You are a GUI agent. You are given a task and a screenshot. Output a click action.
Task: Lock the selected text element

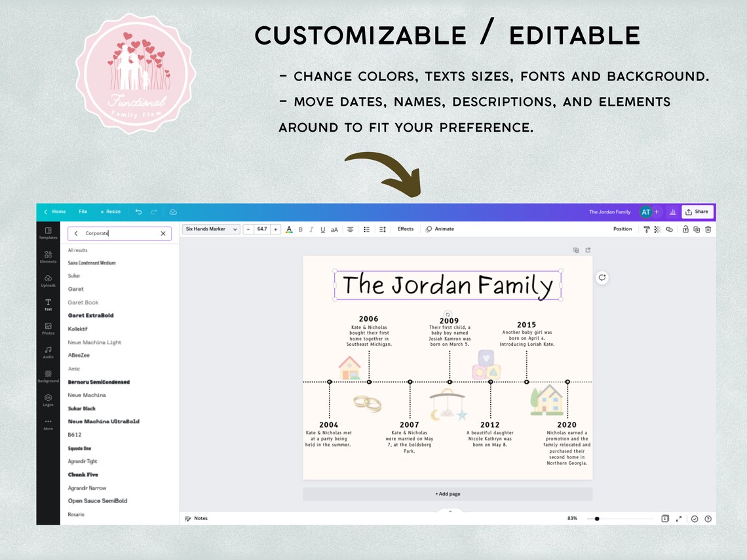(686, 229)
